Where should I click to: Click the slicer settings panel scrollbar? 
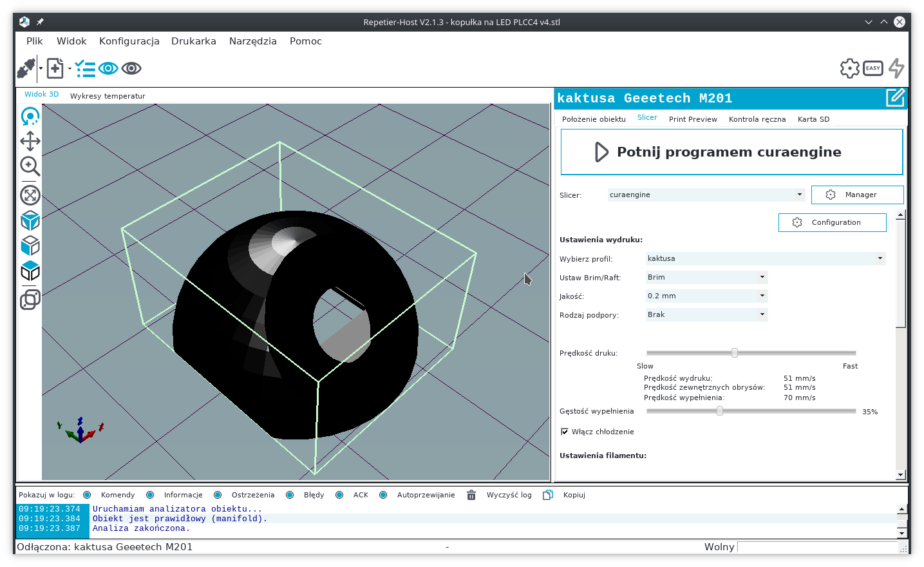tap(901, 273)
